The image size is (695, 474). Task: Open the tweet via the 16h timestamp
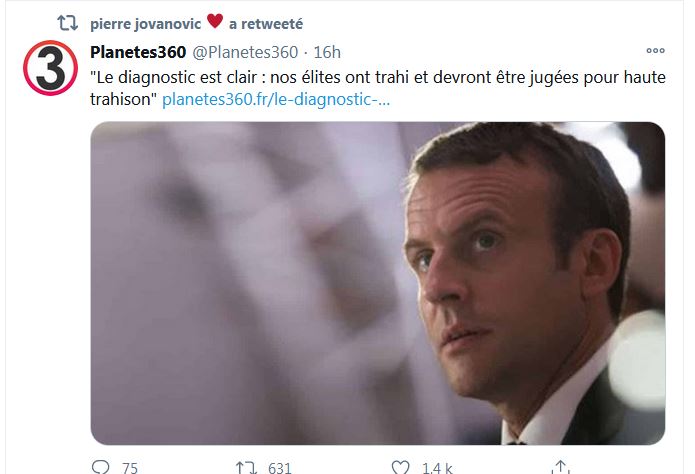point(327,52)
